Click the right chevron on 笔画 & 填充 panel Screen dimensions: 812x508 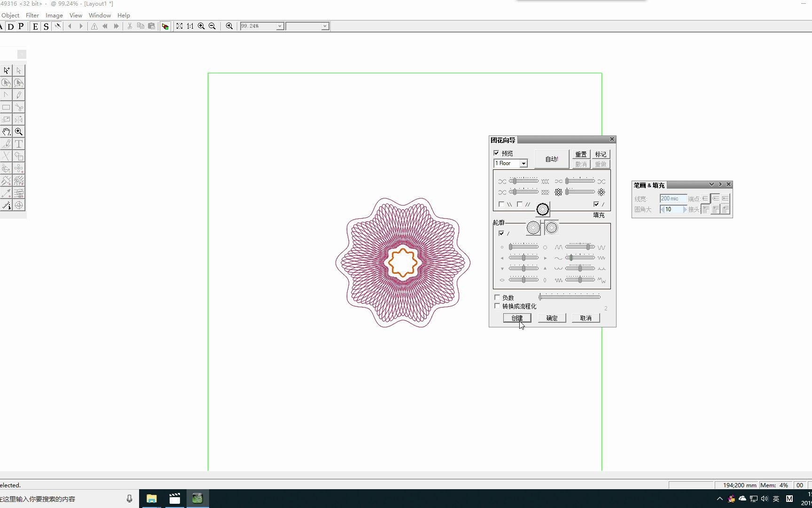[720, 184]
